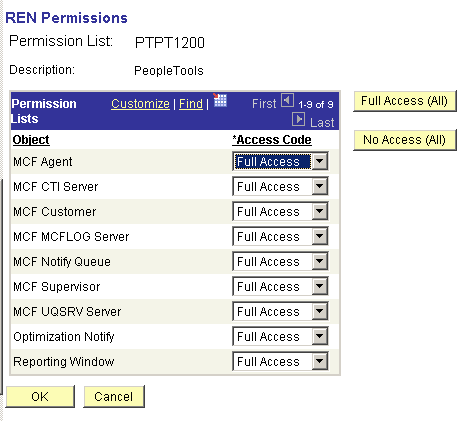Image resolution: width=463 pixels, height=421 pixels.
Task: Select the MCF UQSRV Server row label
Action: (x=67, y=312)
